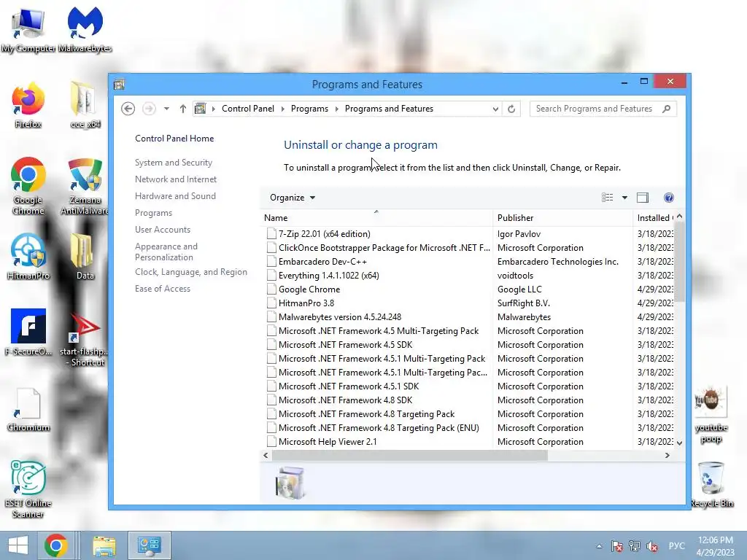Select F-Secure Online Scanner desktop icon
Screen dimensions: 747x560
click(28, 332)
